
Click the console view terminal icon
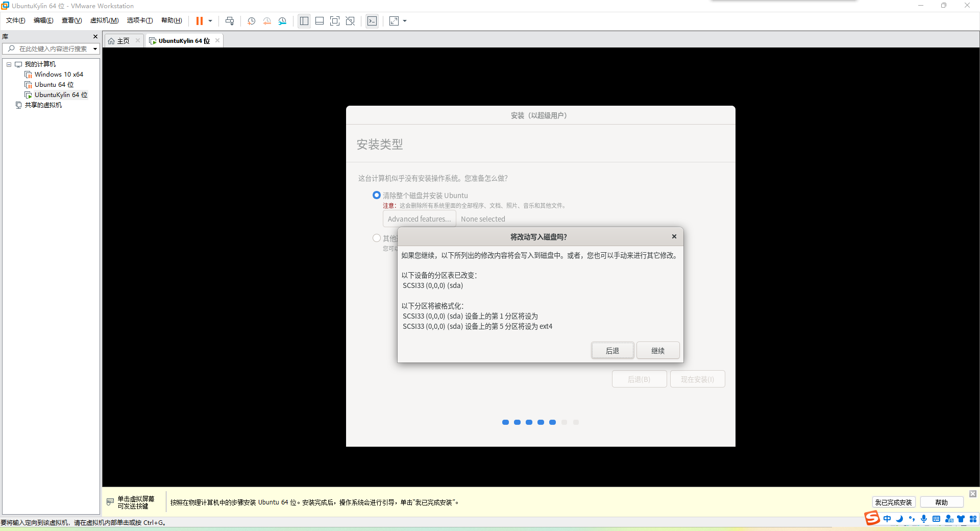click(372, 21)
